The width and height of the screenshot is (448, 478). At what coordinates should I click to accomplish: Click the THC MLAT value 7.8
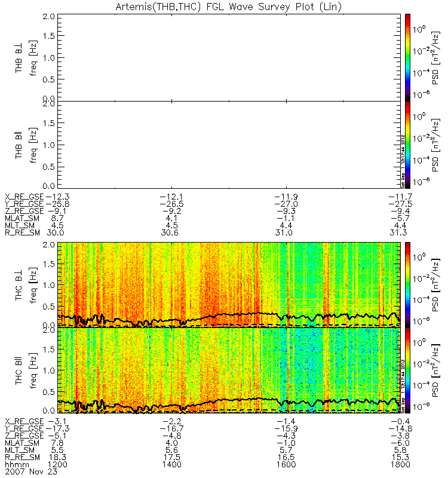click(57, 443)
